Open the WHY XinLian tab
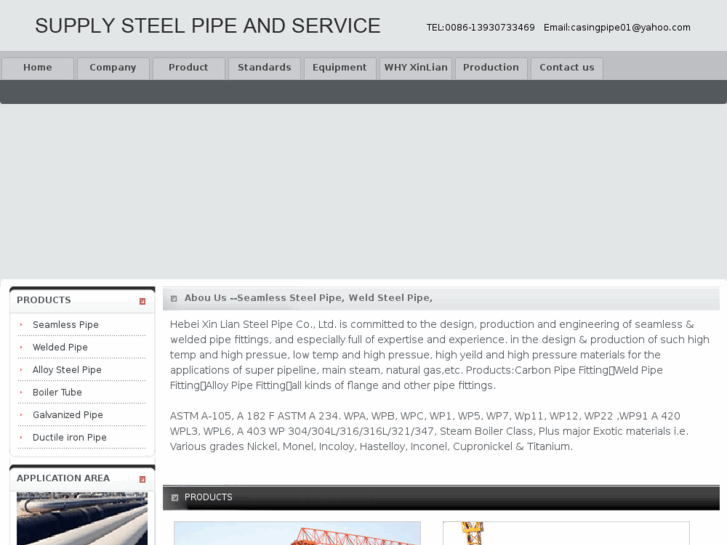 click(x=415, y=68)
